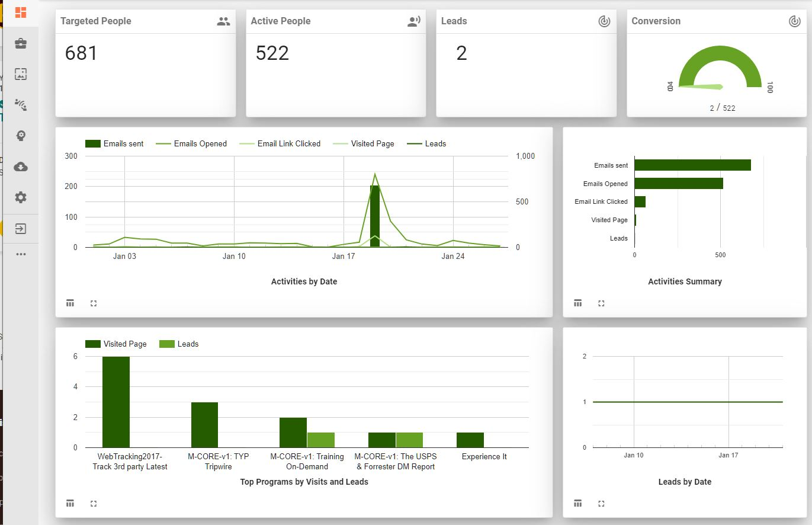The width and height of the screenshot is (812, 525).
Task: Click the Active People value 522
Action: tap(272, 53)
